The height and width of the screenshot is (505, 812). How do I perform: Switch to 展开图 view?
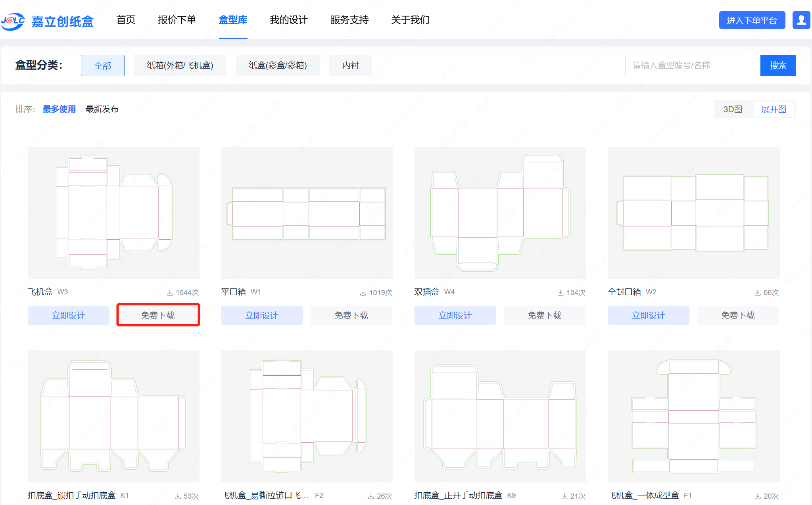[774, 109]
